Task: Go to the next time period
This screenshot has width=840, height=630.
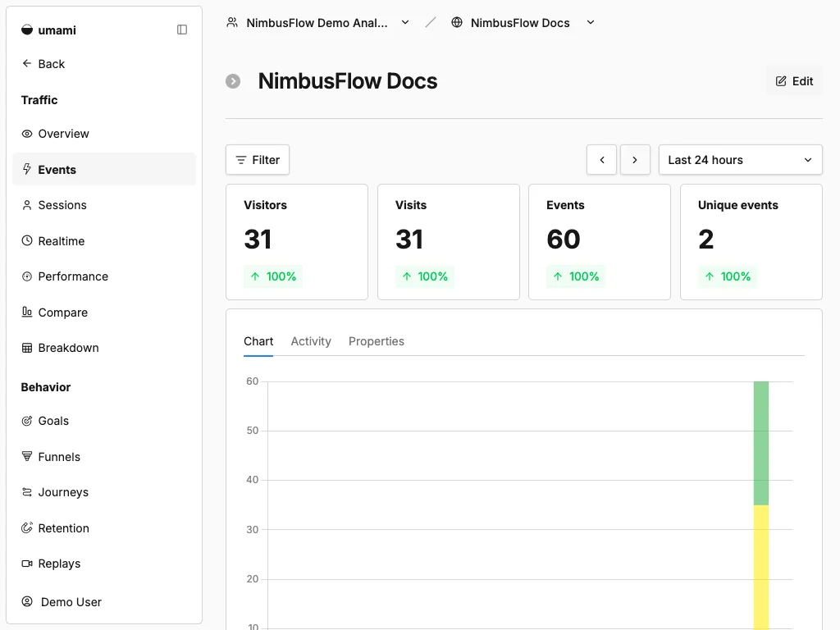Action: pyautogui.click(x=635, y=160)
